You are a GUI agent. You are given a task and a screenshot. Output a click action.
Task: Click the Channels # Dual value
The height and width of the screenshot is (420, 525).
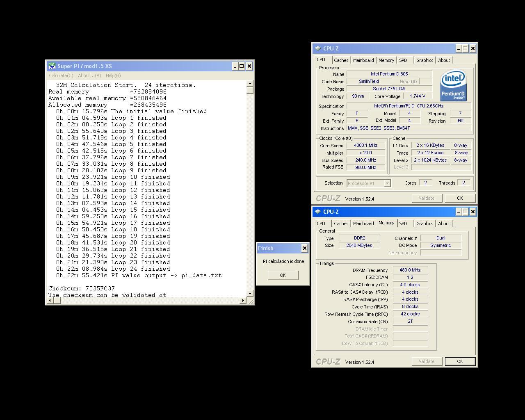(x=441, y=238)
